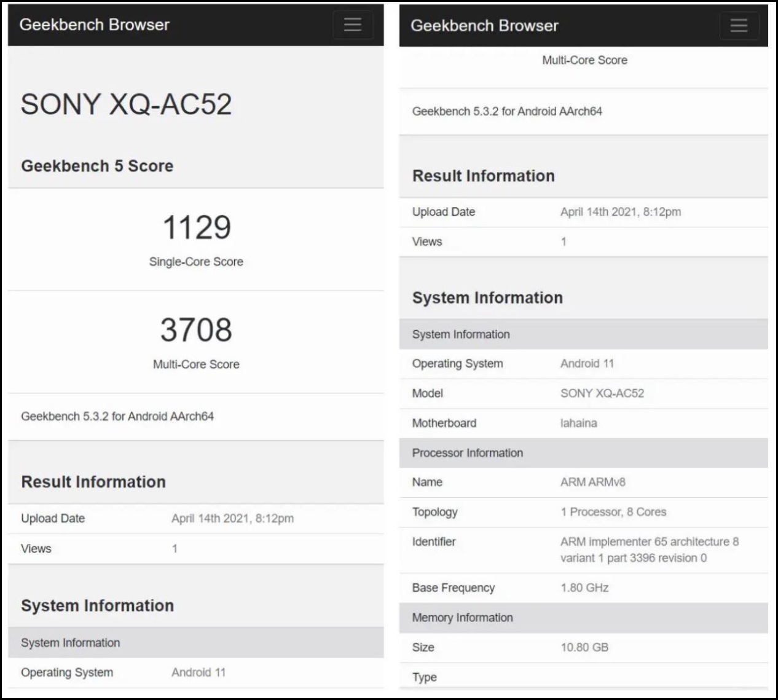
Task: Click Operating System label in right panel
Action: [x=458, y=363]
